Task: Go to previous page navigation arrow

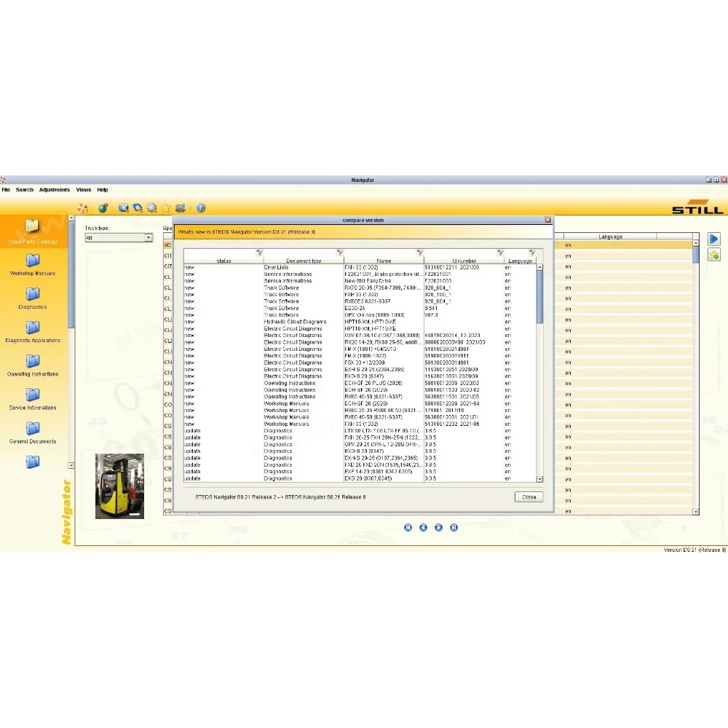Action: pos(424,527)
